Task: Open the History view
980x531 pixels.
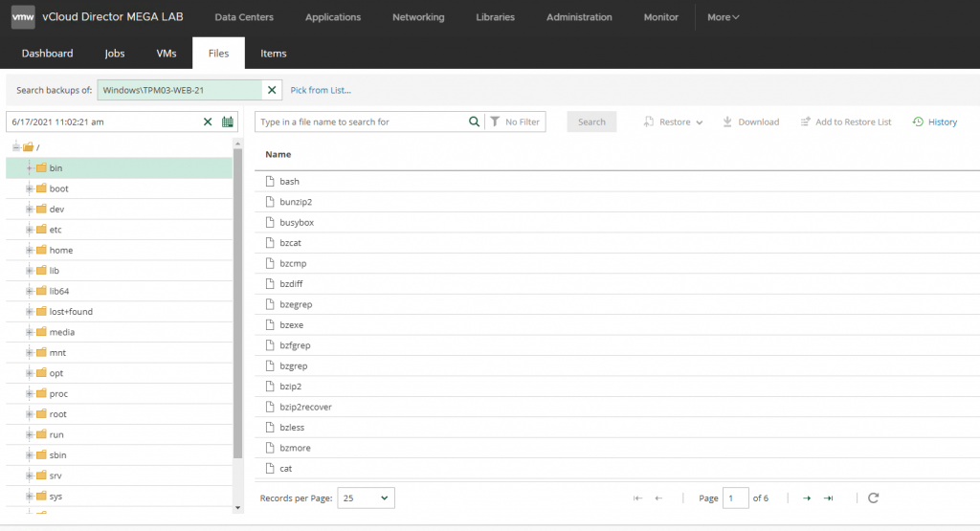Action: 934,122
